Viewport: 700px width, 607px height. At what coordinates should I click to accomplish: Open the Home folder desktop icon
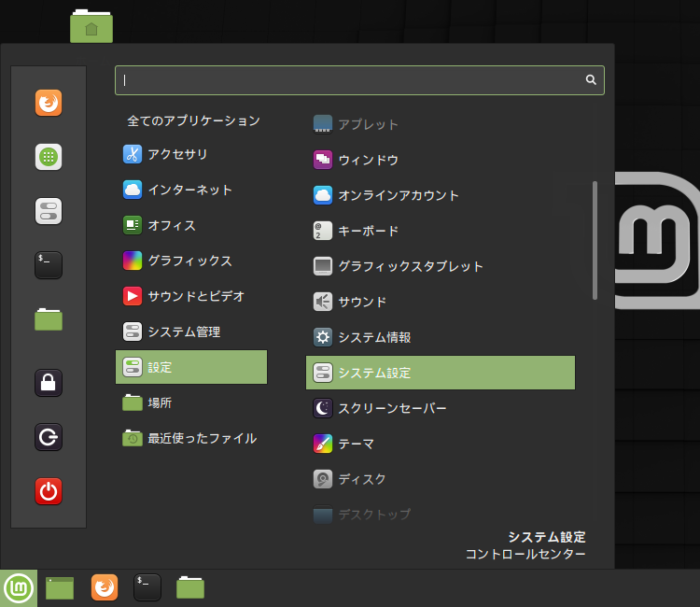point(91,26)
